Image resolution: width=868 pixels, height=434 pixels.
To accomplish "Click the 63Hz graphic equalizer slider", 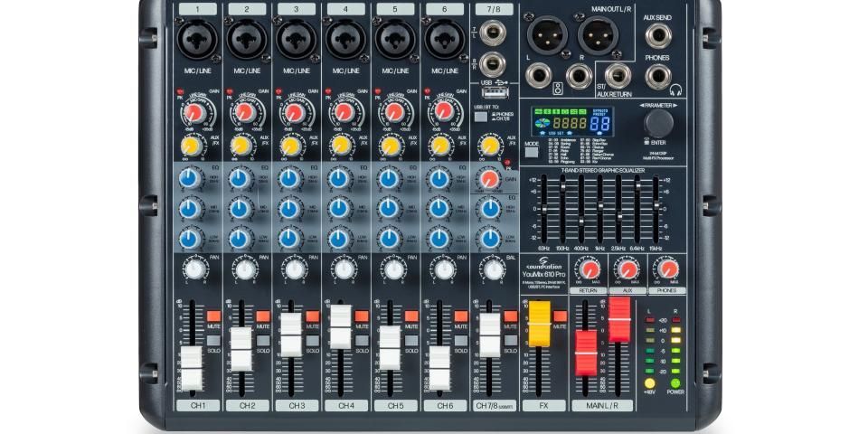I will point(543,208).
